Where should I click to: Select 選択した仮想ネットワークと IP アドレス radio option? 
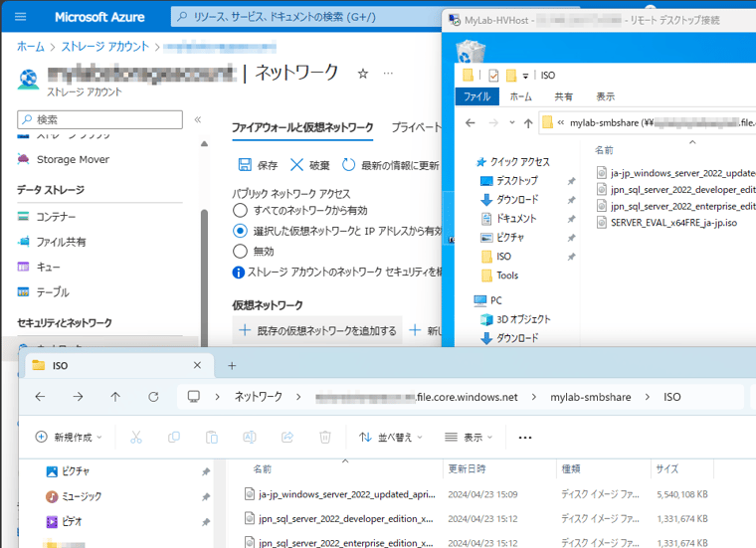click(x=240, y=231)
